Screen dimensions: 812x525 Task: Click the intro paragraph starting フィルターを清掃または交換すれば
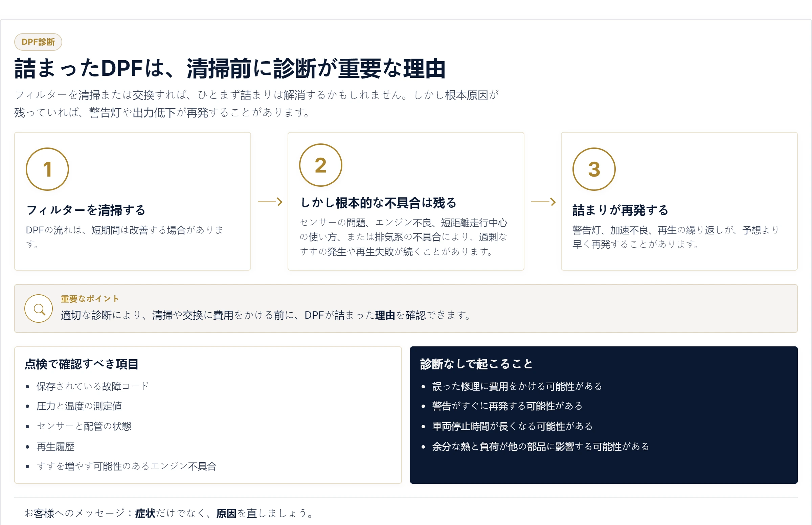pos(257,104)
